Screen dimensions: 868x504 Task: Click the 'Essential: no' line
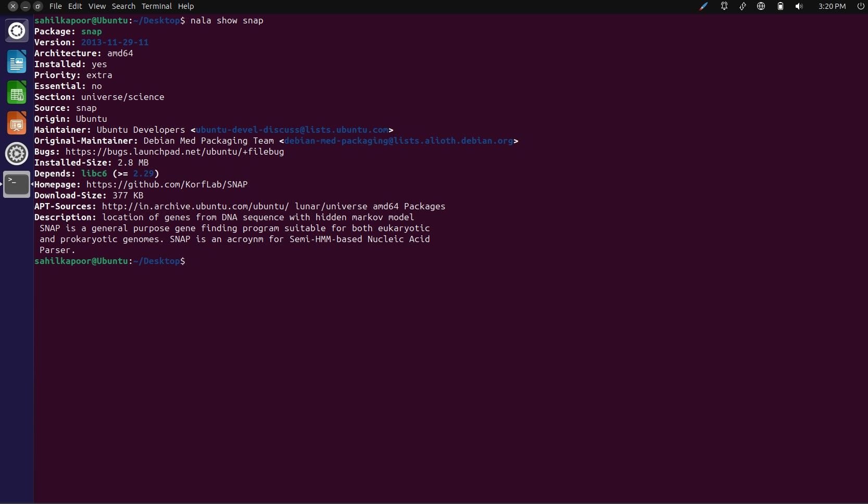tap(68, 86)
